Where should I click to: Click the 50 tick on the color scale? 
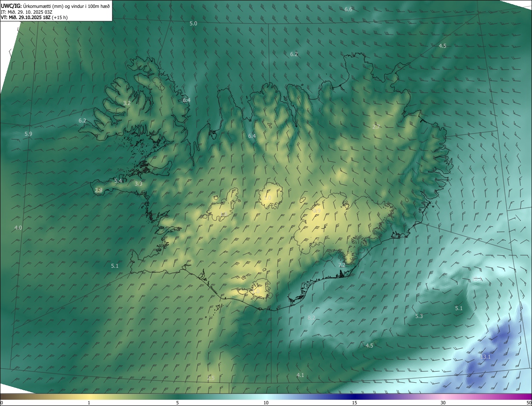529,403
